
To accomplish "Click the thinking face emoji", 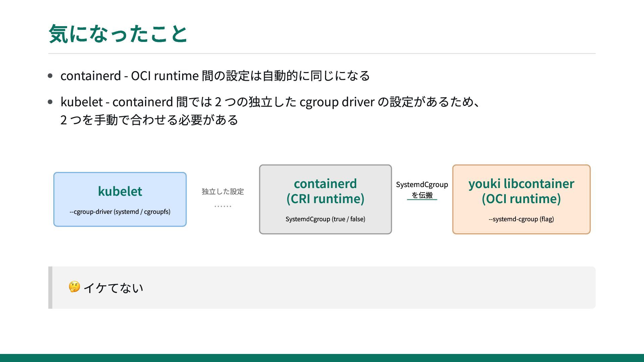I will [x=74, y=287].
